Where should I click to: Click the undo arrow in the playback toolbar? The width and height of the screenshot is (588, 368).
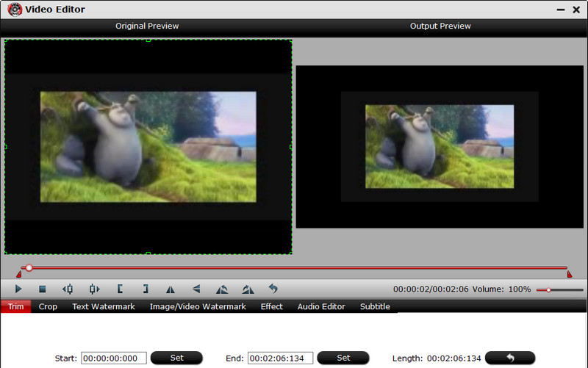click(x=273, y=289)
